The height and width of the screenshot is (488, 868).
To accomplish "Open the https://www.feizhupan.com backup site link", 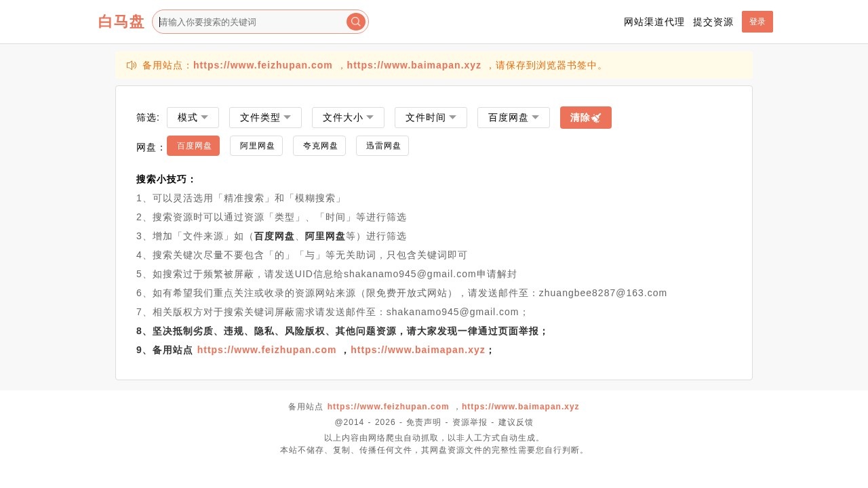I will (263, 65).
